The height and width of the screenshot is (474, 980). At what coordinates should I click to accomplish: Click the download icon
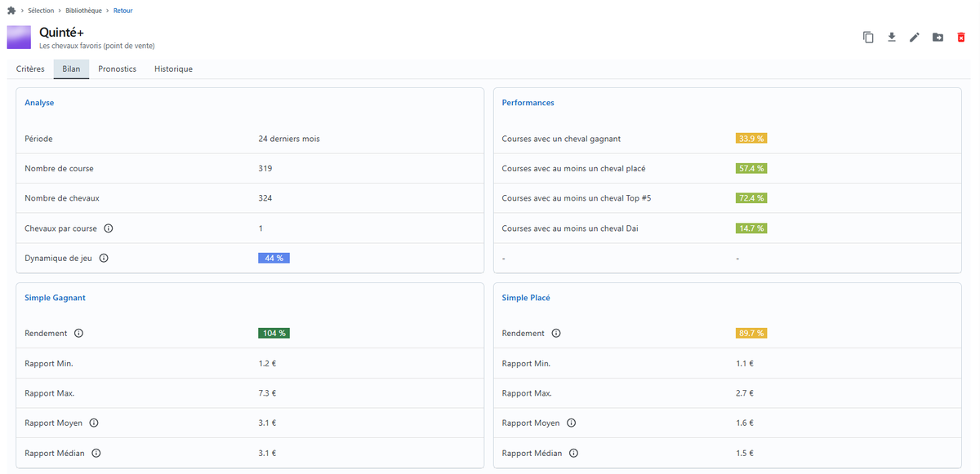pyautogui.click(x=892, y=38)
